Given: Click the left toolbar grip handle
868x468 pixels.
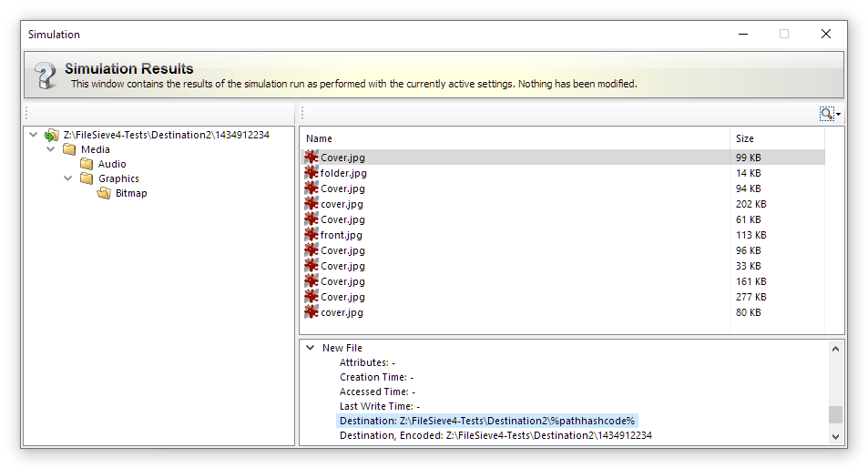Looking at the screenshot, I should click(26, 114).
